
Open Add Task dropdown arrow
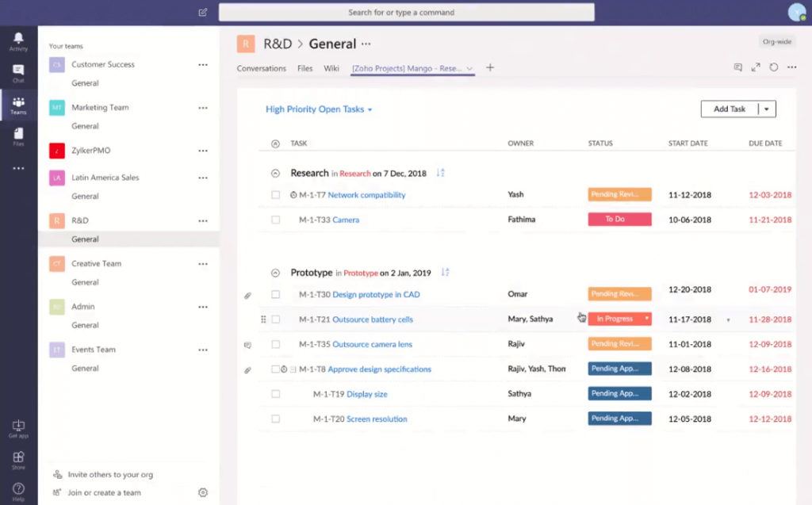pyautogui.click(x=767, y=109)
